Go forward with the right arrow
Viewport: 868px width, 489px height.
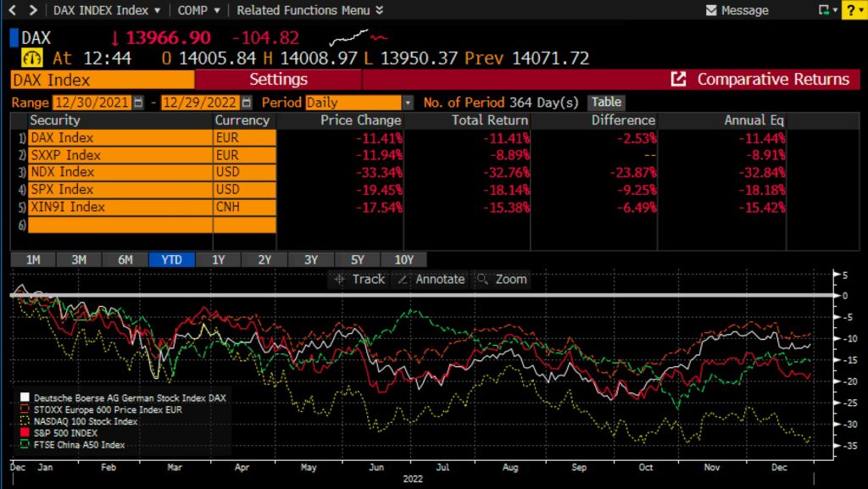pos(33,10)
